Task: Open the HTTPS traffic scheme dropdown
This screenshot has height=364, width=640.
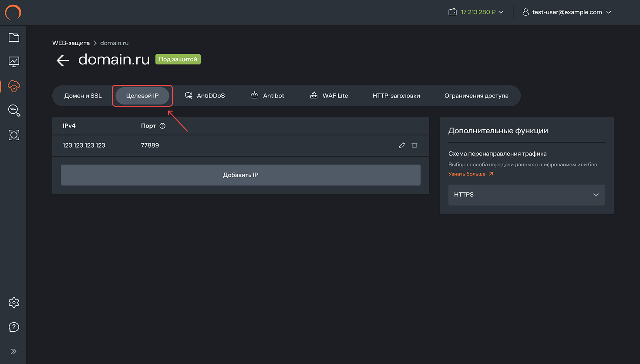Action: [527, 195]
